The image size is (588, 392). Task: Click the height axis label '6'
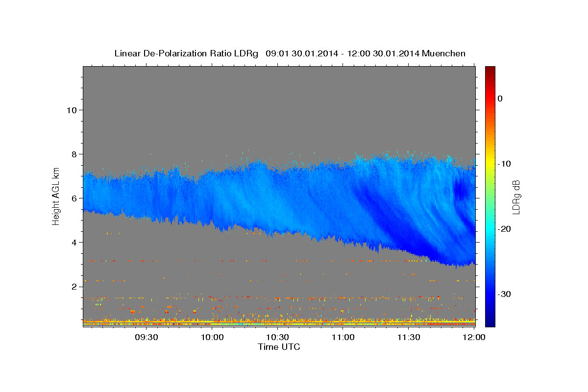tap(73, 198)
